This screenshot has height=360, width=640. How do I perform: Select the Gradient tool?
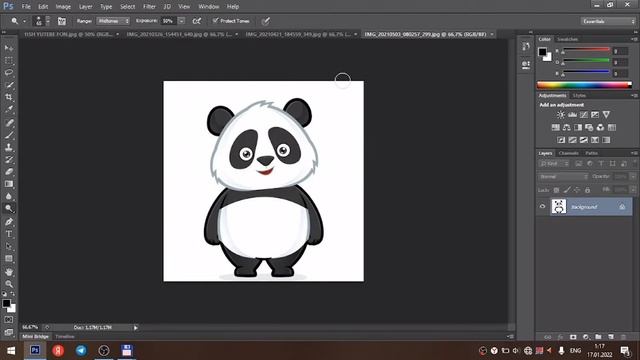click(9, 184)
